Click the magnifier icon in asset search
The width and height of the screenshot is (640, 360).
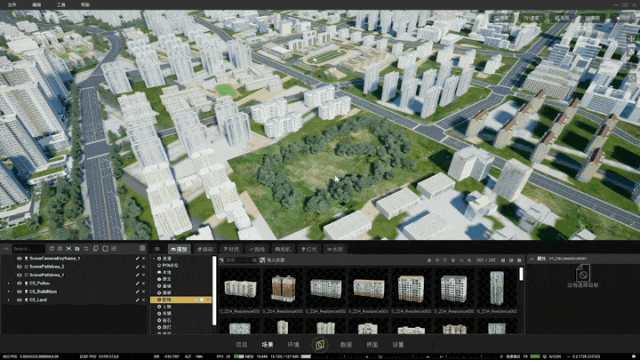point(254,260)
